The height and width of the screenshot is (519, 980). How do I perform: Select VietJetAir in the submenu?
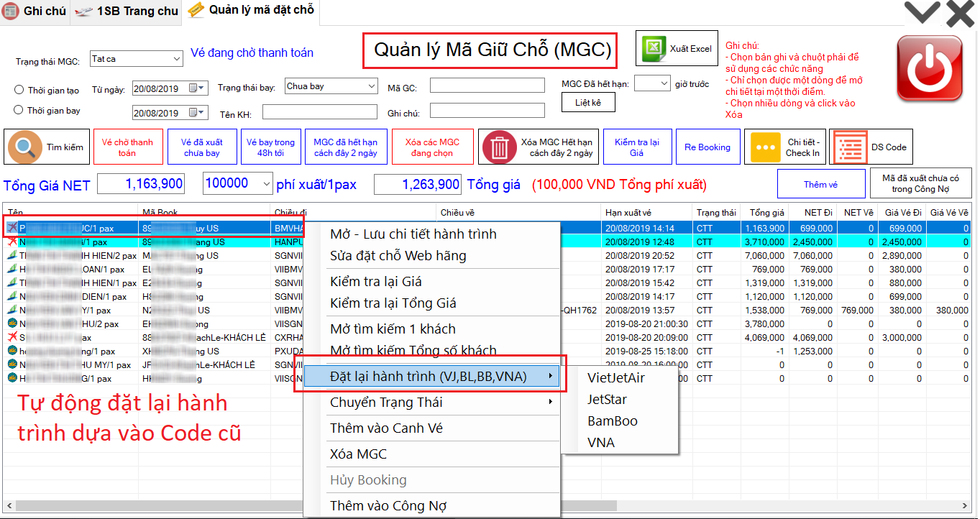click(616, 378)
